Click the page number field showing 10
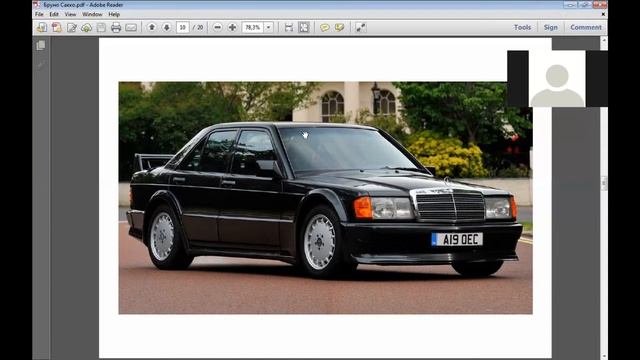Screen dimensions: 640x360 (182, 27)
